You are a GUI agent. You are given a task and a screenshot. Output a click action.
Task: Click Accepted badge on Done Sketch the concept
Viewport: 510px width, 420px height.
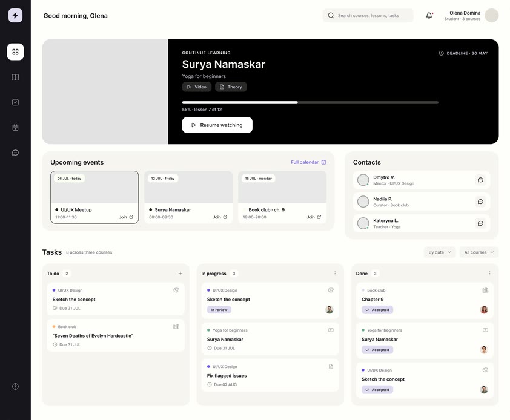point(377,390)
